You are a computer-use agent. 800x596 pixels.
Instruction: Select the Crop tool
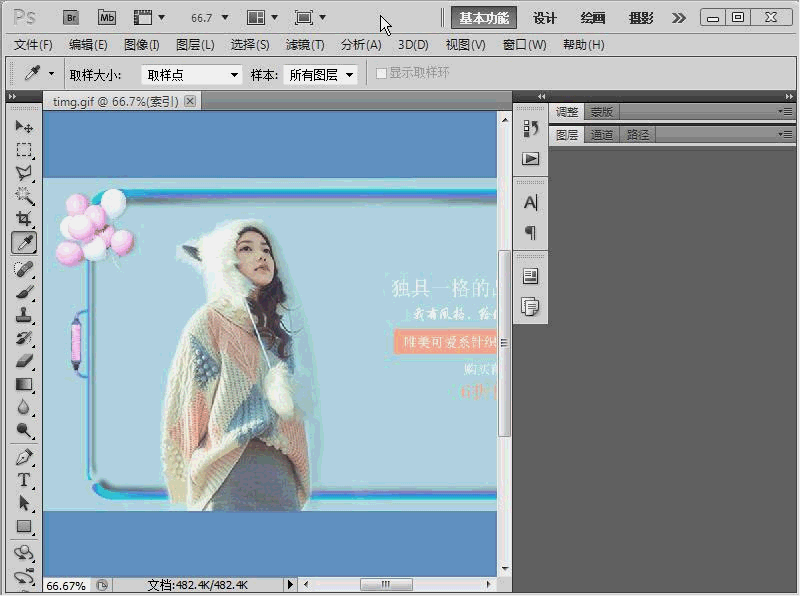click(24, 219)
